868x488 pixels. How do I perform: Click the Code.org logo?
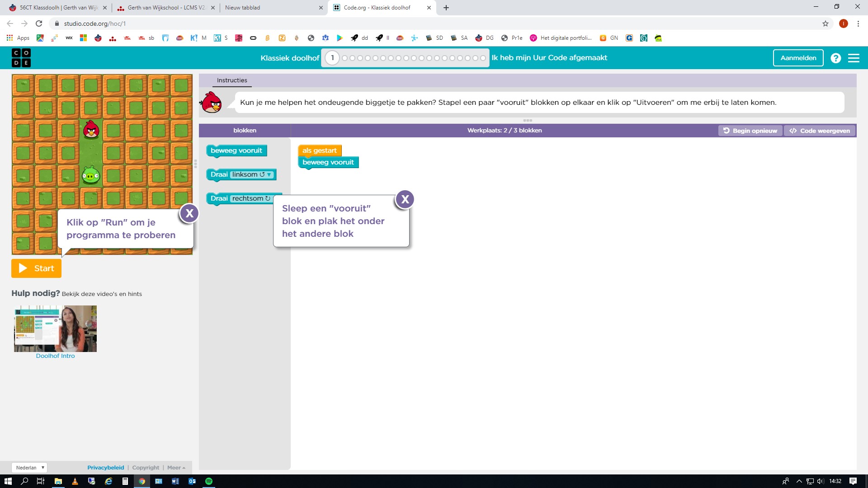tap(21, 58)
